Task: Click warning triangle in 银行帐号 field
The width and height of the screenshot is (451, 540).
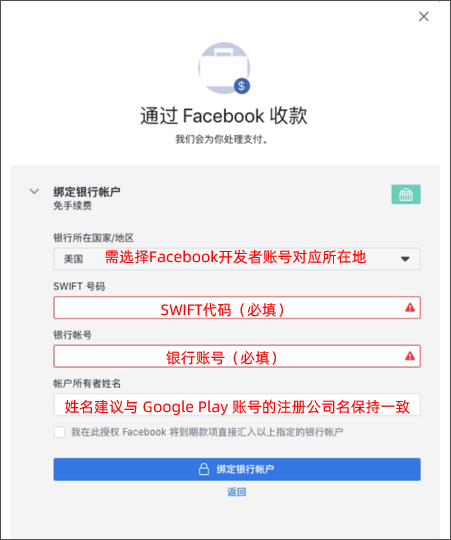Action: 410,356
